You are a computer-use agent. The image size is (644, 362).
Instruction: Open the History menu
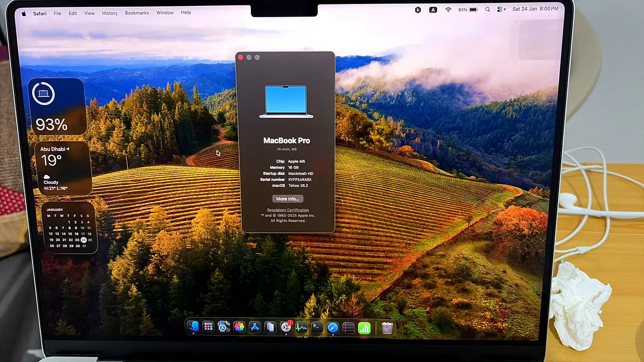[110, 13]
